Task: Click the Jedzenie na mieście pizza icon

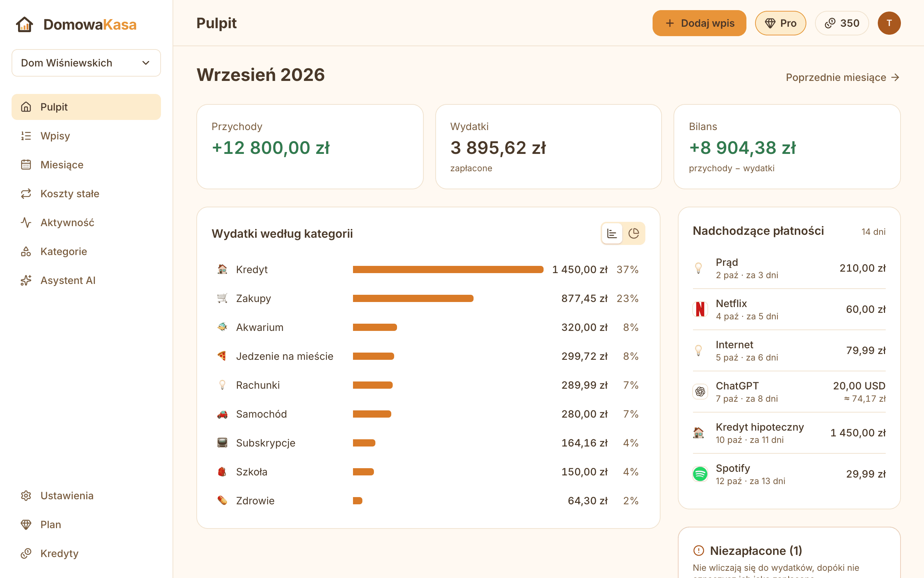Action: pyautogui.click(x=222, y=356)
